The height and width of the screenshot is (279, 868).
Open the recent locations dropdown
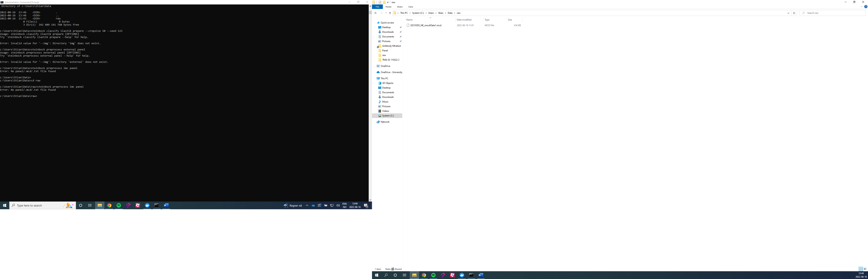pos(386,13)
